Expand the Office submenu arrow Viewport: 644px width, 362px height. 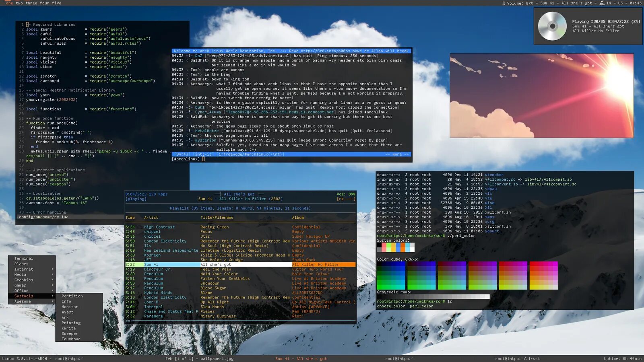(x=52, y=291)
